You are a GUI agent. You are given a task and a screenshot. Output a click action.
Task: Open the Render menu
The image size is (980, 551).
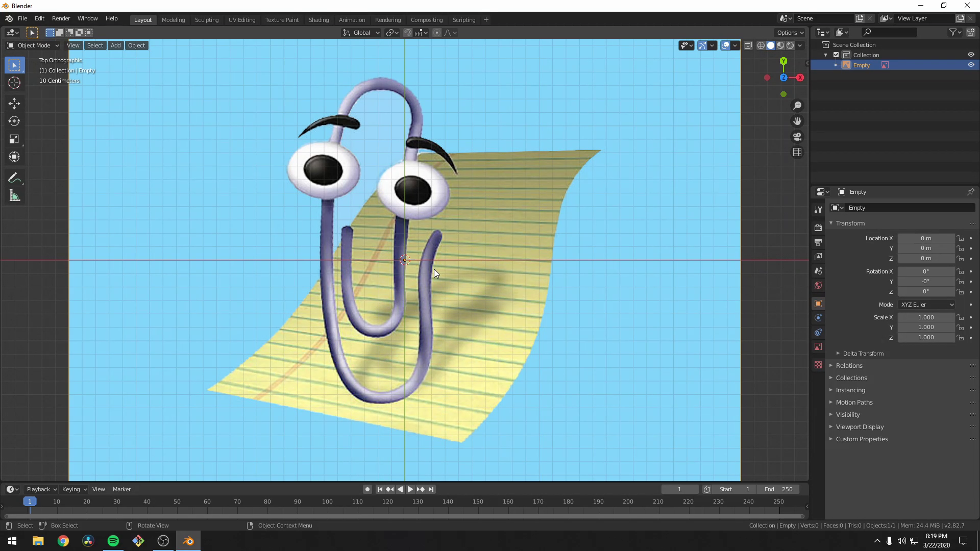(61, 18)
